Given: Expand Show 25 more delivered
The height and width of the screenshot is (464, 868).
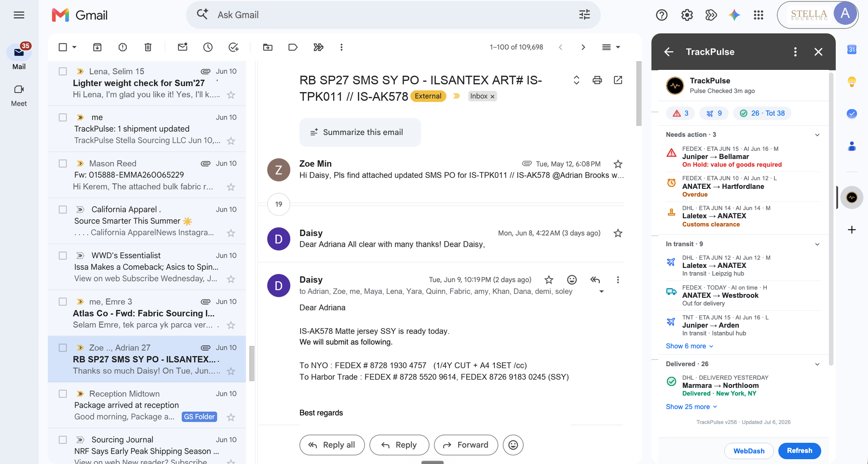Looking at the screenshot, I should click(x=692, y=407).
